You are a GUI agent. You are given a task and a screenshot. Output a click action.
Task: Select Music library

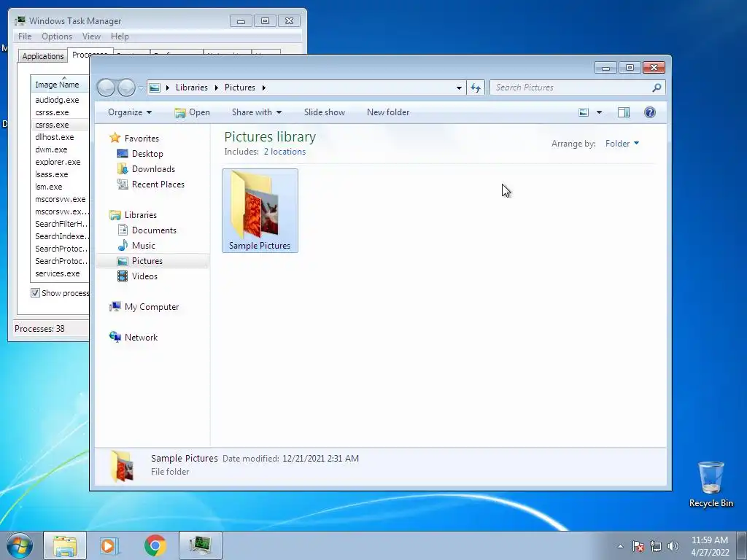point(143,245)
